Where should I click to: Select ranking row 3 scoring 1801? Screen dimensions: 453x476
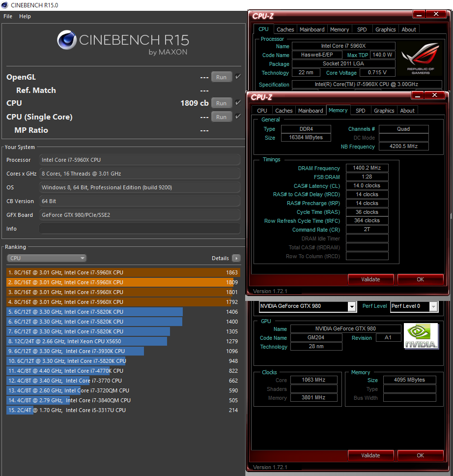pos(123,292)
